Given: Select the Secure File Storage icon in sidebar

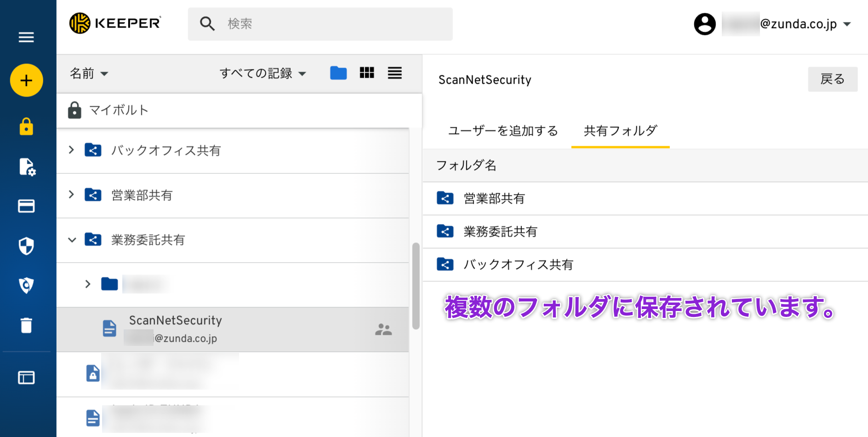Looking at the screenshot, I should (x=26, y=167).
